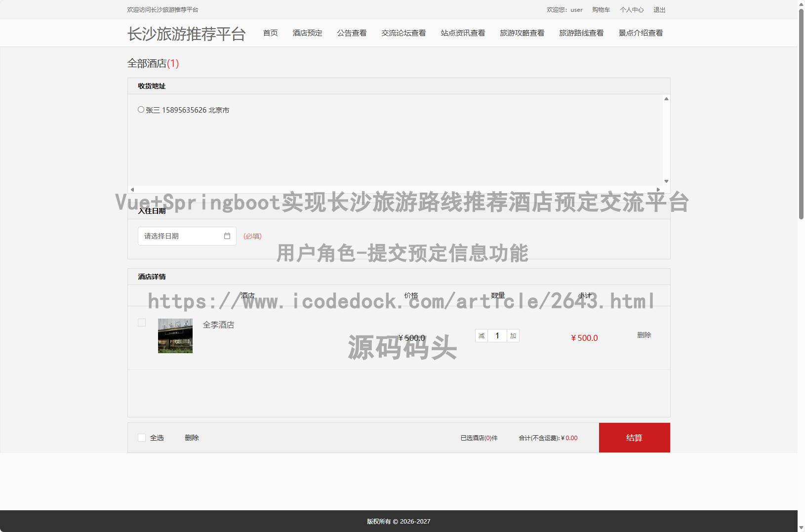
Task: Click 删除 link in the hotel row
Action: point(644,335)
